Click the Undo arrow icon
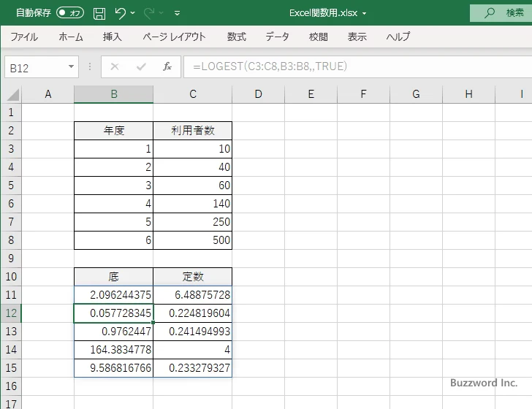 pos(120,13)
